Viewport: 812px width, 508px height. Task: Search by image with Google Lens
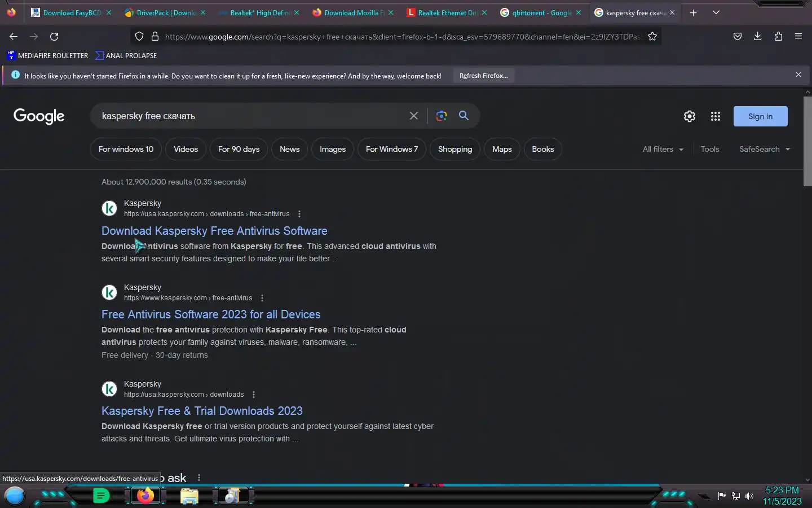442,116
